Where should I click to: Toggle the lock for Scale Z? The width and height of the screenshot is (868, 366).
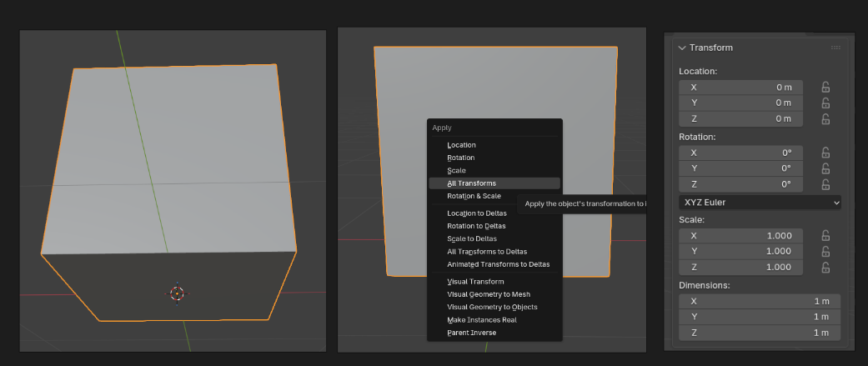825,267
